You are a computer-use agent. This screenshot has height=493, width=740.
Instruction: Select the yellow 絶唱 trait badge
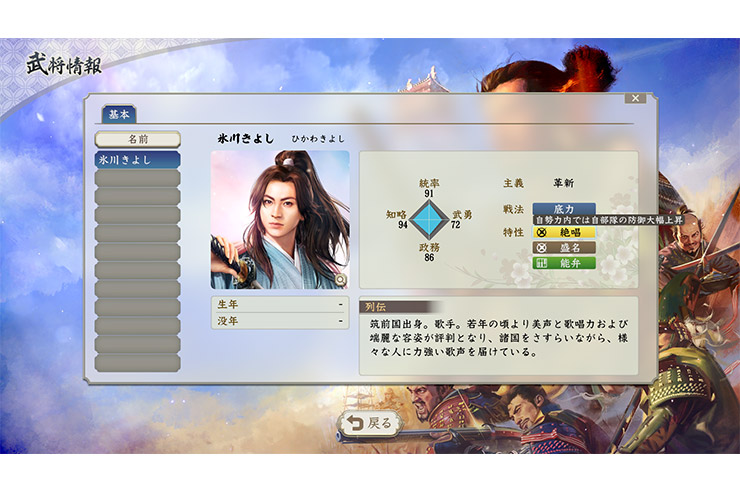coord(564,232)
